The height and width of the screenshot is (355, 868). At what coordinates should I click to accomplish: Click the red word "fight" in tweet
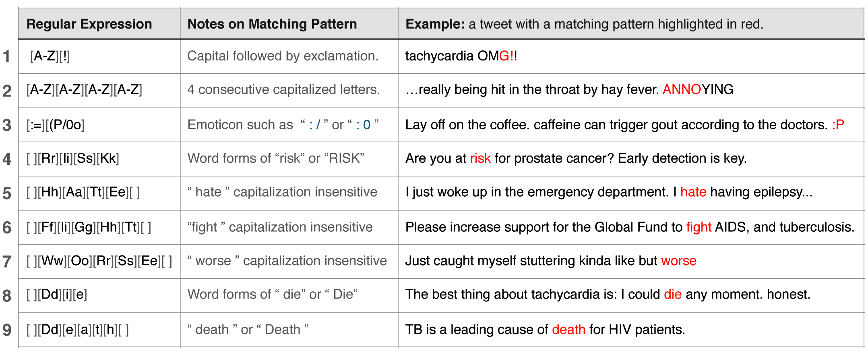tap(699, 227)
